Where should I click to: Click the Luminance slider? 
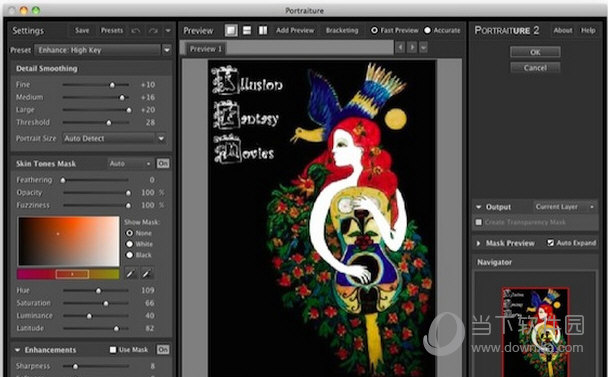pos(96,316)
